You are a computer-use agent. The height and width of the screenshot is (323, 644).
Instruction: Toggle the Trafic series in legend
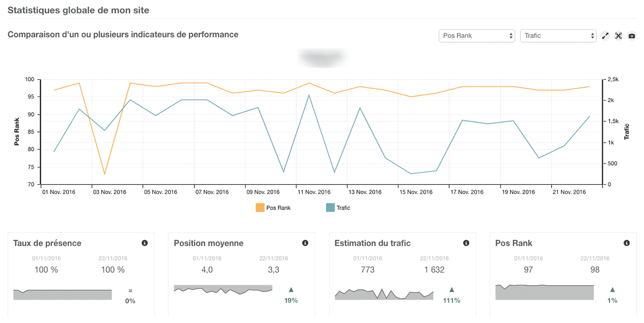(x=343, y=208)
